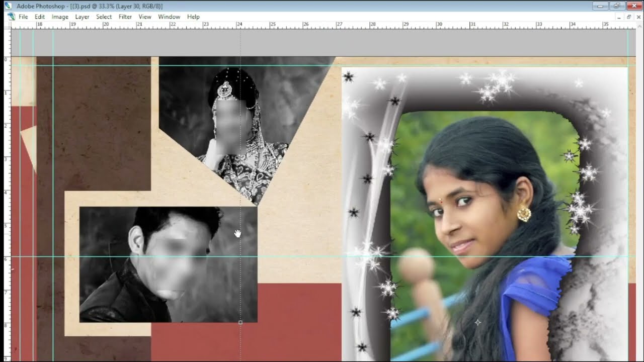
Task: Click the square transform handle below the man's photo
Action: [x=240, y=322]
